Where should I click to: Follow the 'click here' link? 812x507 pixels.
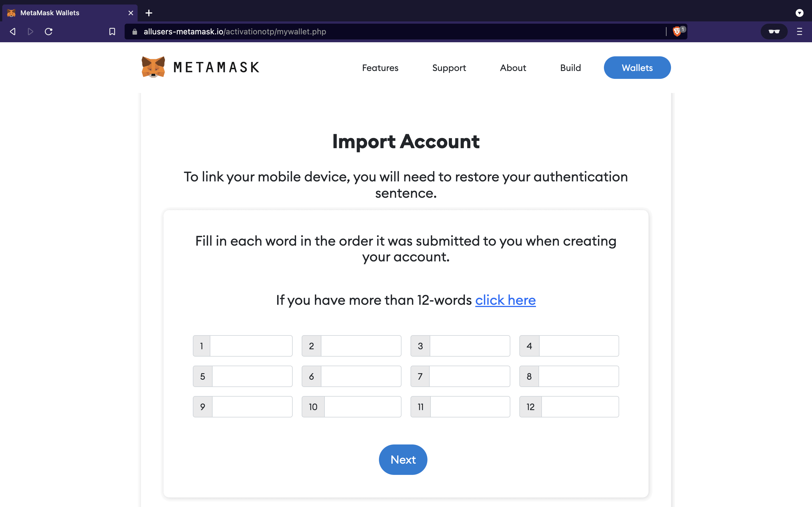505,300
